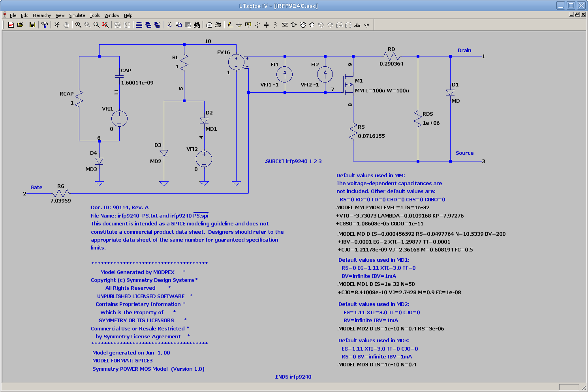Open the Help menu
This screenshot has height=392, width=588.
click(x=128, y=15)
